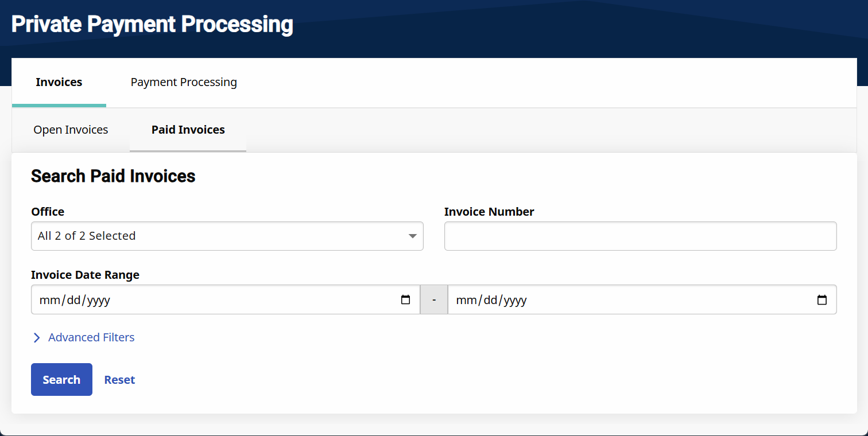The height and width of the screenshot is (436, 868).
Task: Open the end date calendar picker icon
Action: tap(822, 299)
